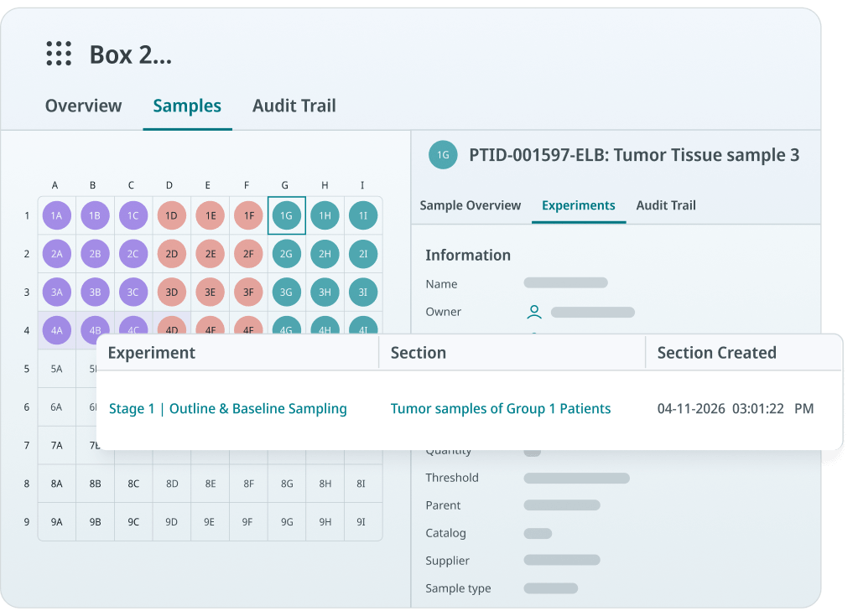
Task: Click empty position 6A
Action: pyautogui.click(x=57, y=407)
